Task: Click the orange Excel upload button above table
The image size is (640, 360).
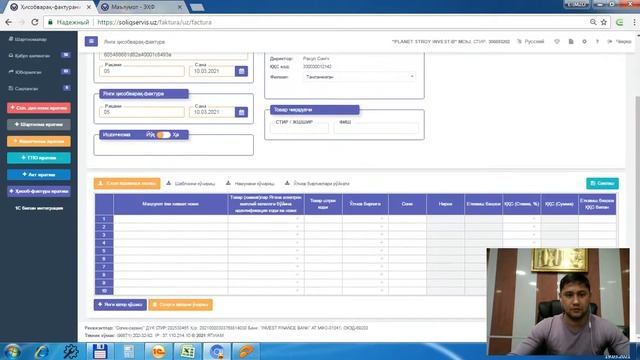Action: coord(127,184)
